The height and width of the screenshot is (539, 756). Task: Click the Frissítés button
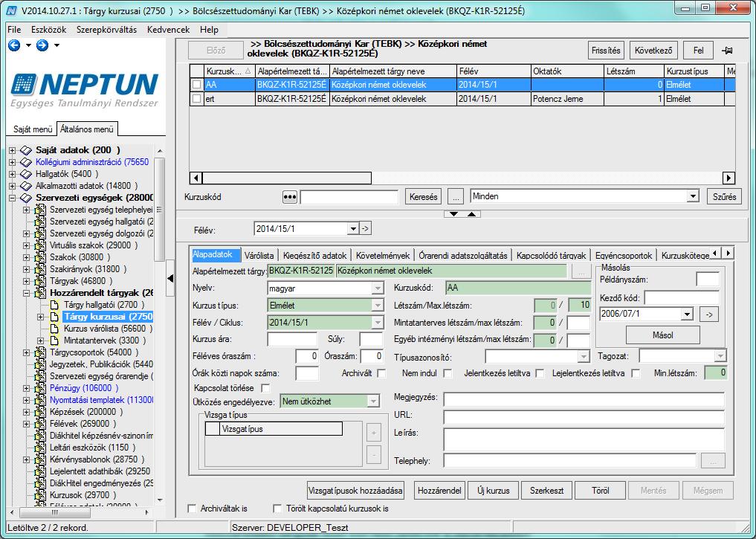point(606,51)
